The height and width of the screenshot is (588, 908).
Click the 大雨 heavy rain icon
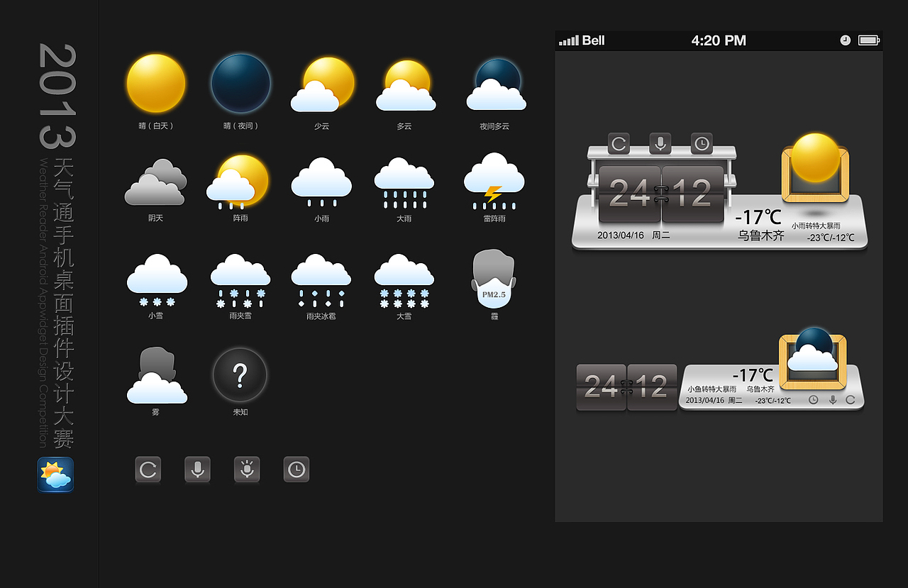tap(404, 183)
